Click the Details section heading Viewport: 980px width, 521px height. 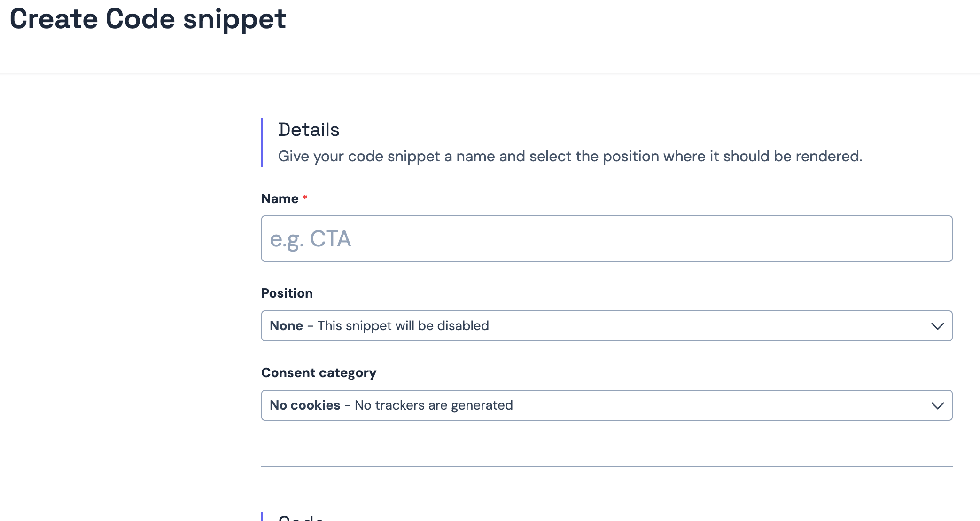pos(309,130)
